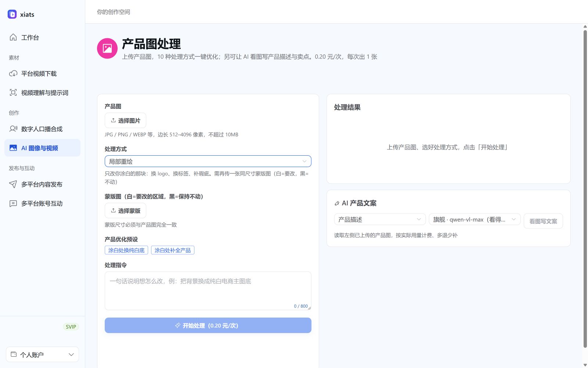Click the wallet icon in 个人账户
The image size is (588, 368).
[x=14, y=354]
